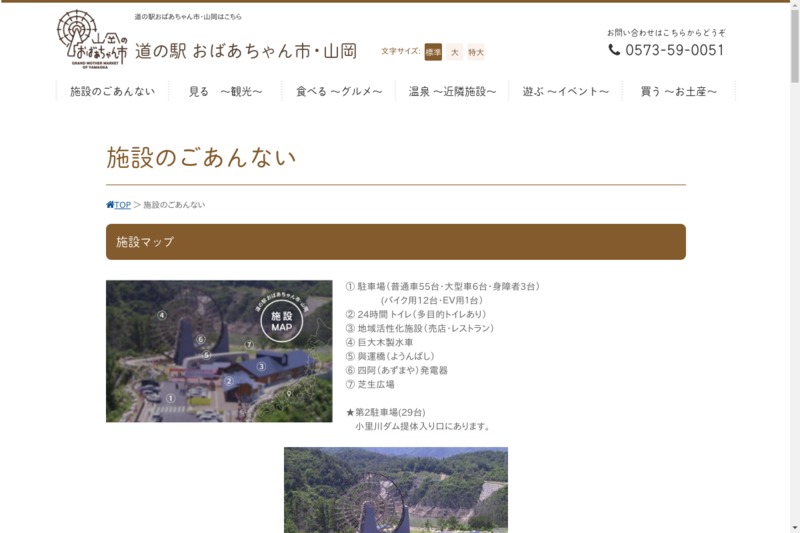This screenshot has width=800, height=533.
Task: Select the 買う ～お土産～ navigation item
Action: point(679,92)
